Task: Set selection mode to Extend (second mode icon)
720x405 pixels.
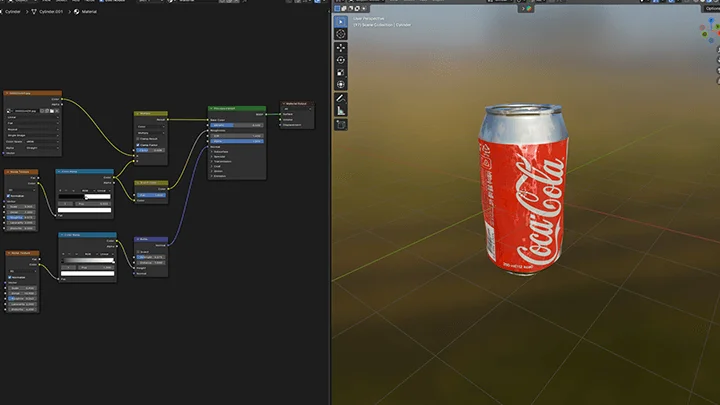Action: 344,8
